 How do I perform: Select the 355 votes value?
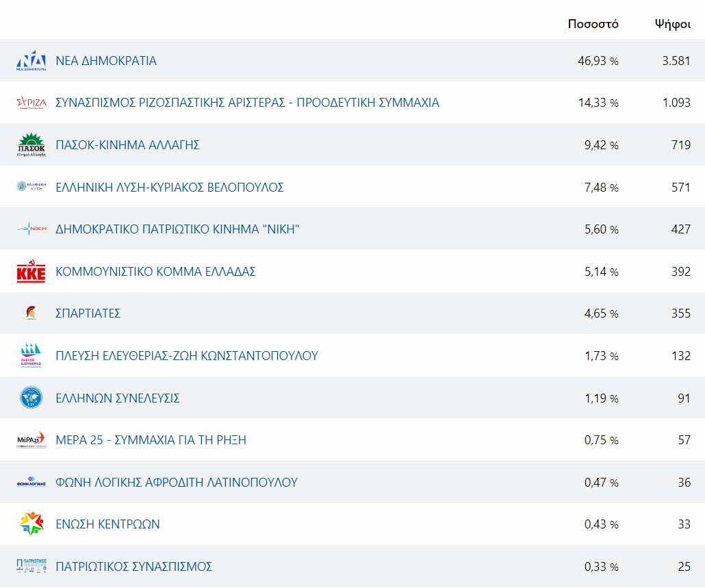click(x=681, y=314)
